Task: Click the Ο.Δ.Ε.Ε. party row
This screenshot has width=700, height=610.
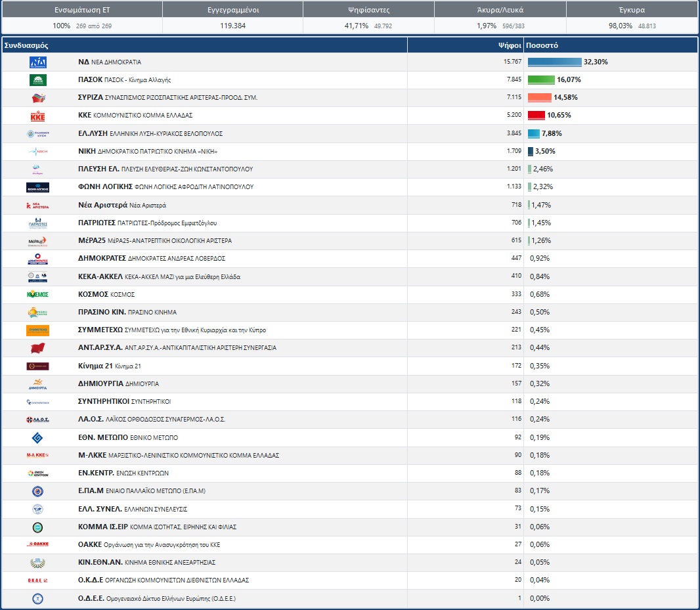Action: tap(350, 598)
